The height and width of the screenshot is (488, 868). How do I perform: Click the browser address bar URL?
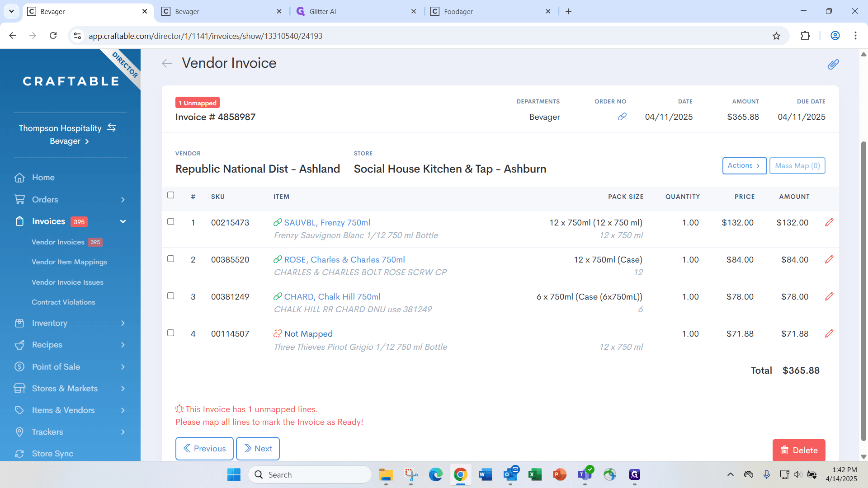[205, 36]
